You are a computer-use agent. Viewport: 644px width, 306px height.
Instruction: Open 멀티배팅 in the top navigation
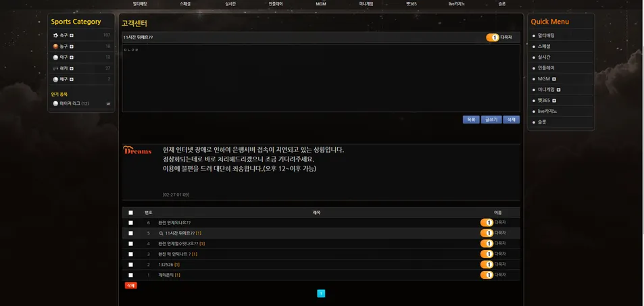pyautogui.click(x=140, y=3)
